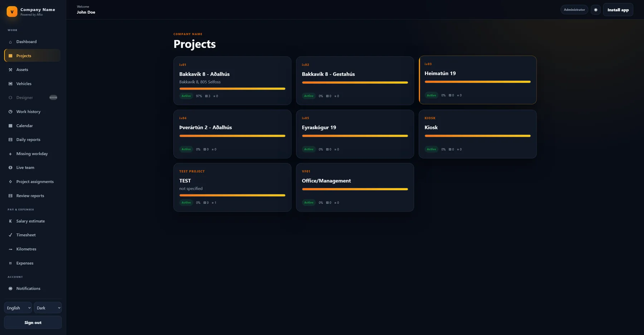644x335 pixels.
Task: Open the Vehicles page
Action: tap(32, 84)
